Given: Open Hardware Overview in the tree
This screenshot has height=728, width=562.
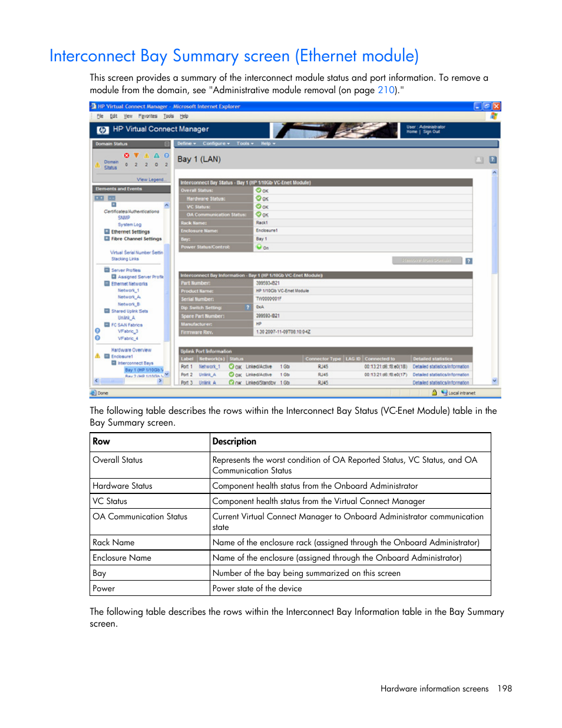Looking at the screenshot, I should coord(131,350).
